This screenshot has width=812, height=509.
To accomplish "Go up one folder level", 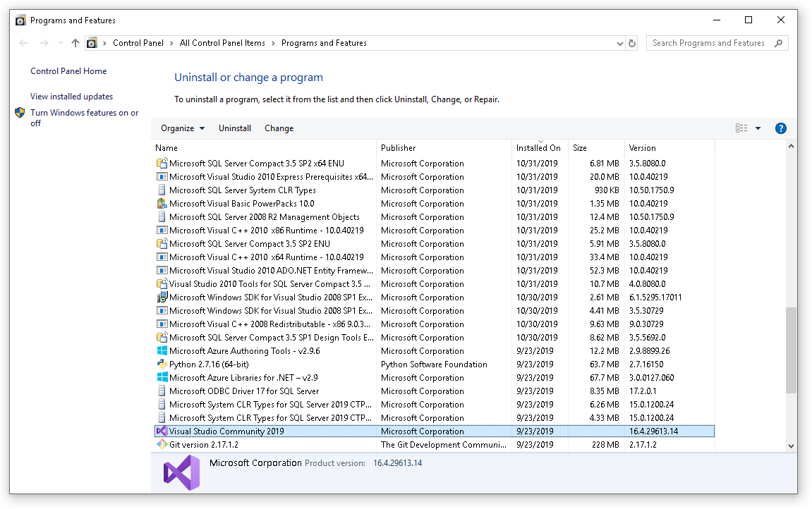I will (75, 44).
